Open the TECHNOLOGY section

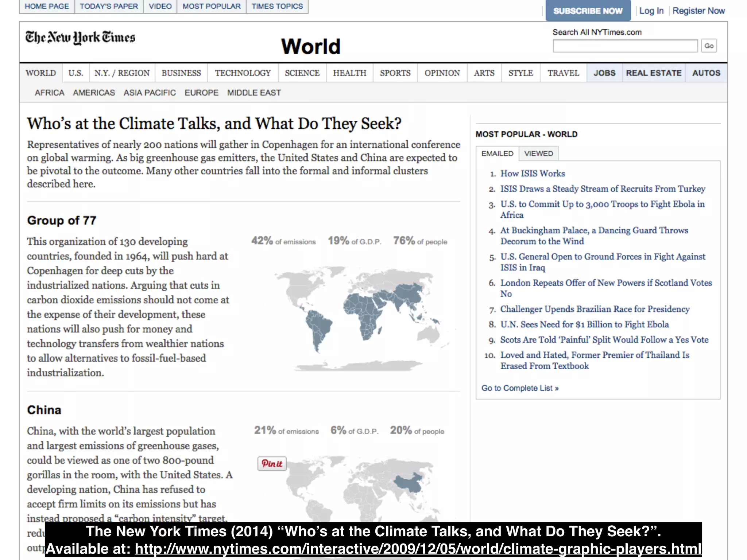pyautogui.click(x=243, y=73)
